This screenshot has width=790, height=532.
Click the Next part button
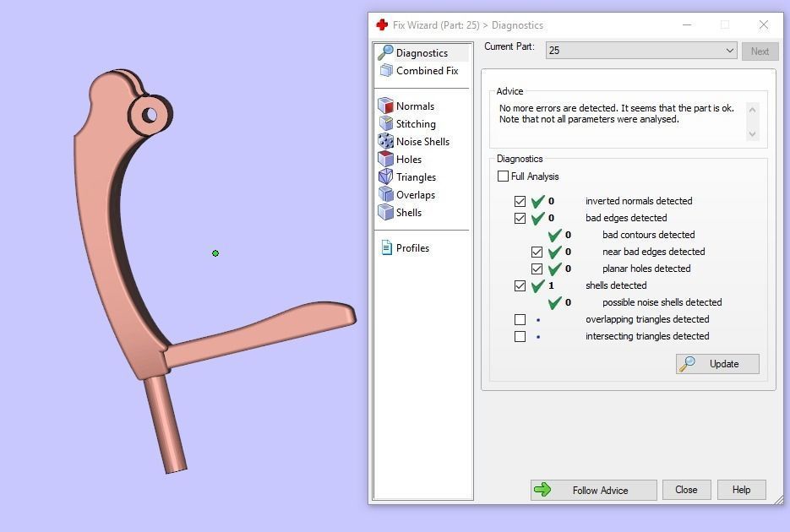pyautogui.click(x=760, y=51)
